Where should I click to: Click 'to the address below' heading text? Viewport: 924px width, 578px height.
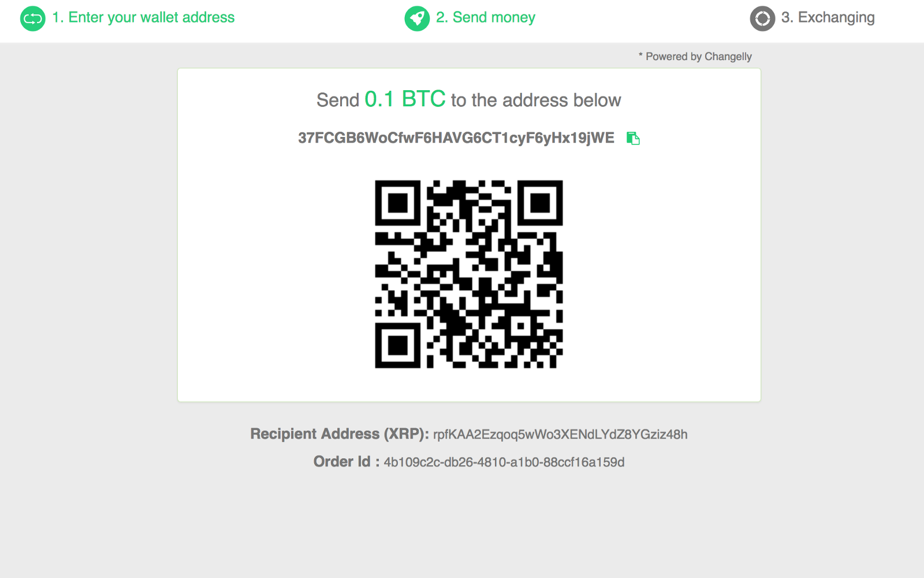(x=536, y=100)
